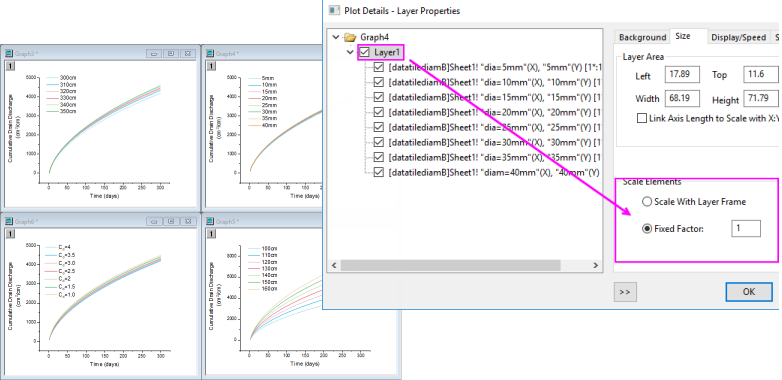Select the Graph4 tree node label
This screenshot has height=380, width=782.
(375, 37)
